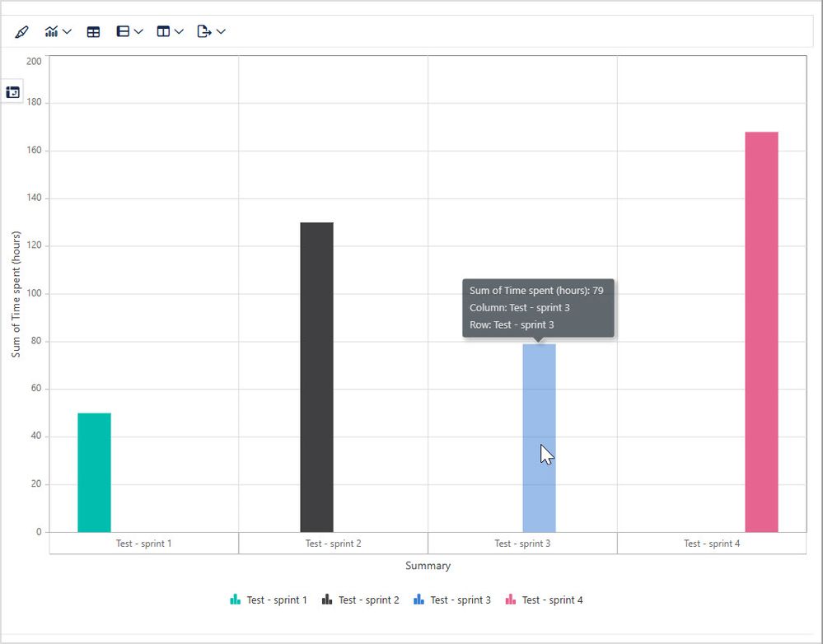
Task: Click the 100 y-axis value
Action: 34,293
